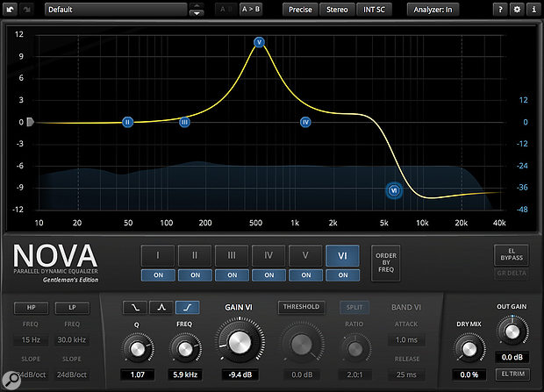544x392 pixels.
Task: Click the -9.4 dB gain field
Action: coord(240,374)
